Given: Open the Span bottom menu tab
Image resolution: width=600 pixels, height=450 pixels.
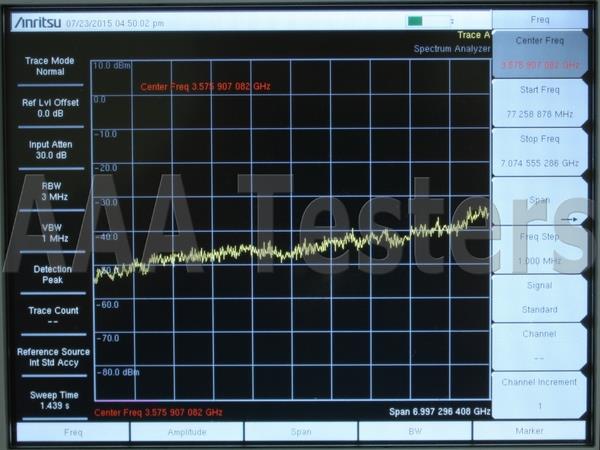Looking at the screenshot, I should pos(301,432).
